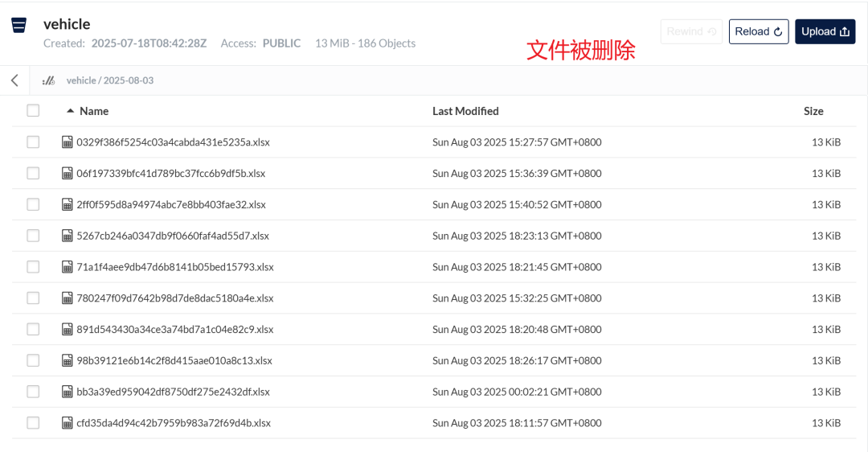This screenshot has height=452, width=868.
Task: Click file icon of 2ff0f595d8a94974abc7e8bb403fae32.xlsx
Action: click(x=67, y=204)
